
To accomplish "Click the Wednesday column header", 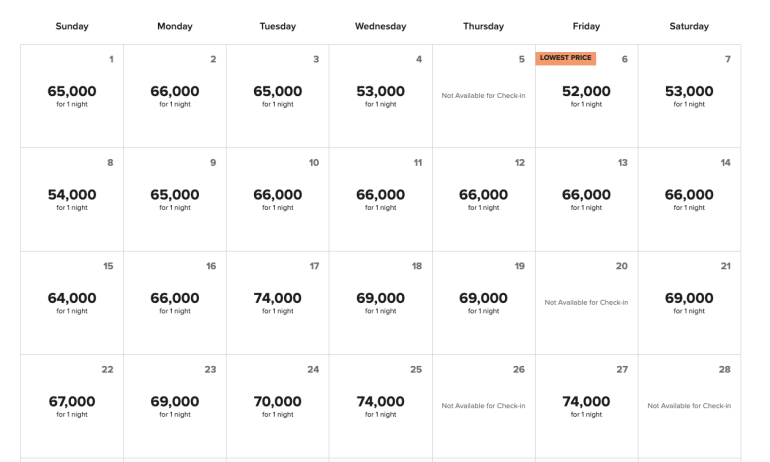I will (x=380, y=26).
